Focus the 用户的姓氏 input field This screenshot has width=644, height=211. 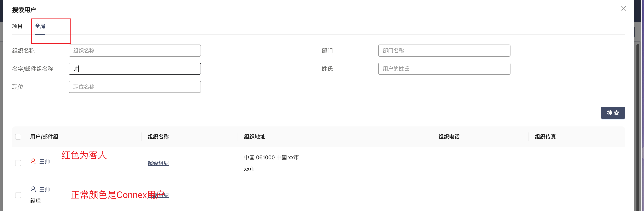tap(444, 69)
